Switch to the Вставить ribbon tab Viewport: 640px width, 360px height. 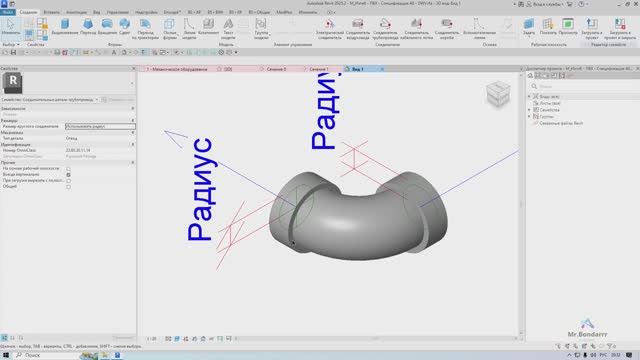51,12
